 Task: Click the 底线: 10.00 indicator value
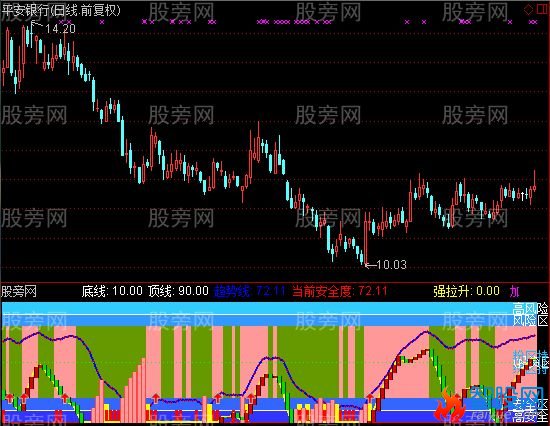(112, 291)
